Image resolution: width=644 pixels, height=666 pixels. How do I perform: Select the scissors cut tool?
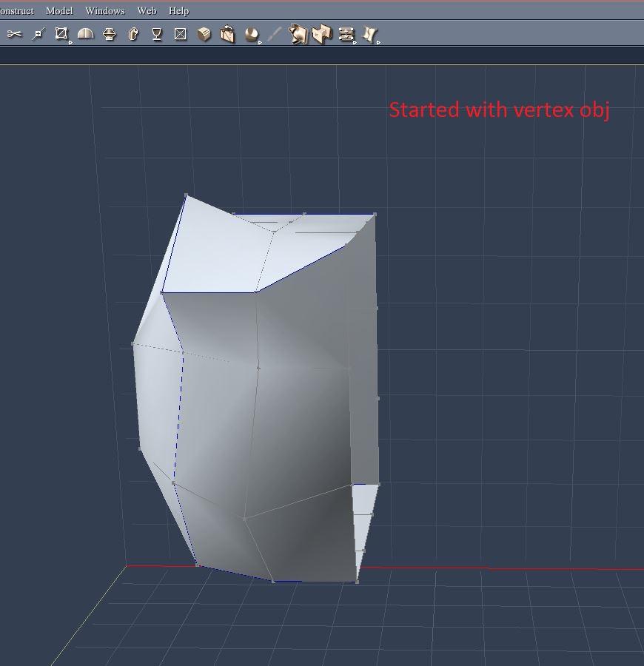coord(14,34)
